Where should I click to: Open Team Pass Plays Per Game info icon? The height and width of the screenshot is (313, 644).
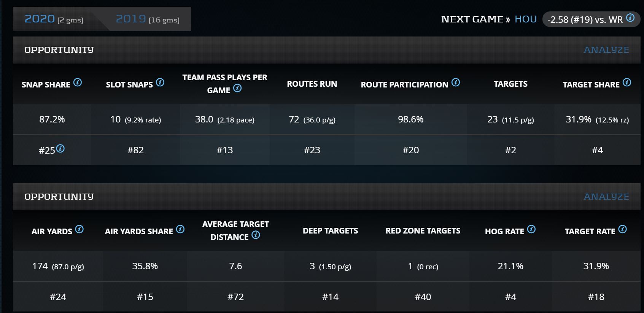[x=237, y=89]
